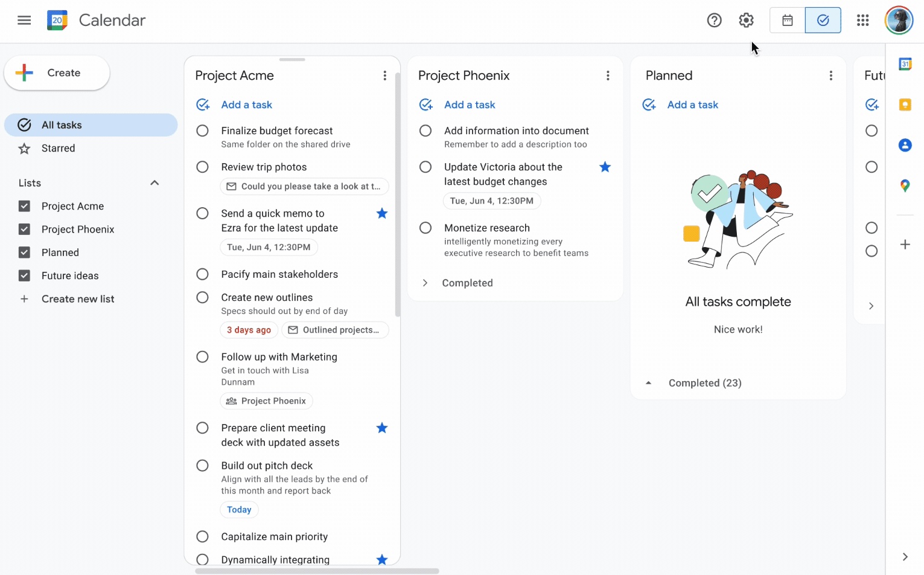Screen dimensions: 924x575
Task: Uncheck the Future ideas list checkbox
Action: pyautogui.click(x=24, y=276)
